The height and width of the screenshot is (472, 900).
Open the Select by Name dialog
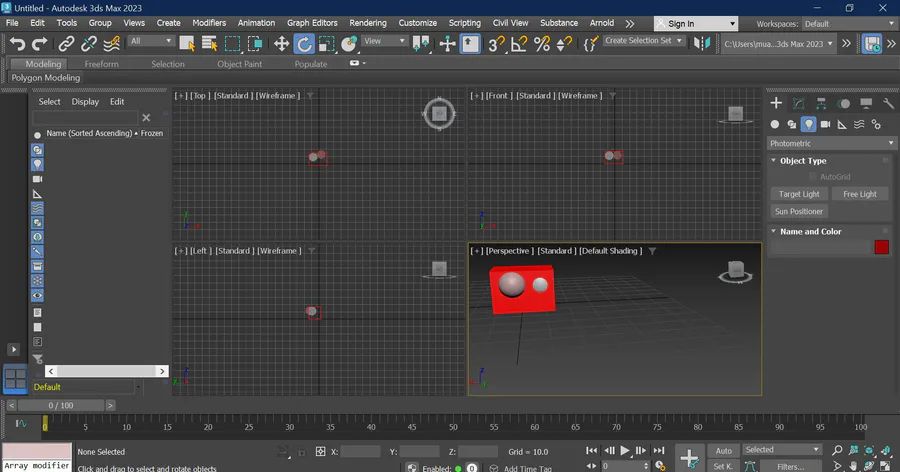(210, 44)
